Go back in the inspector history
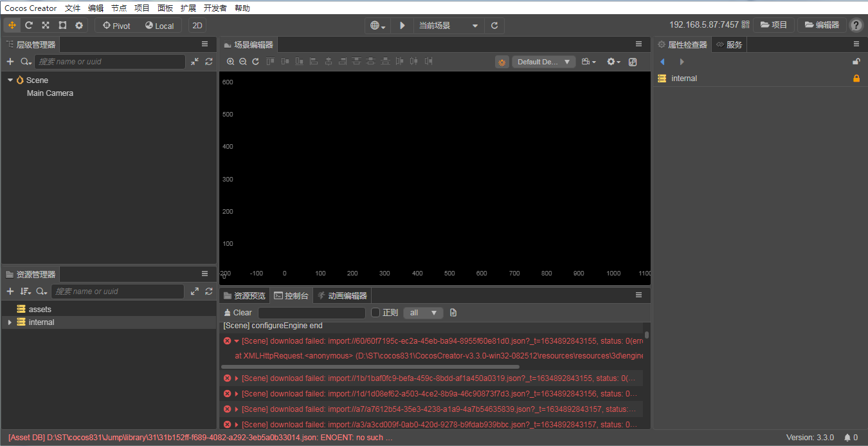Viewport: 868px width, 446px height. point(662,62)
